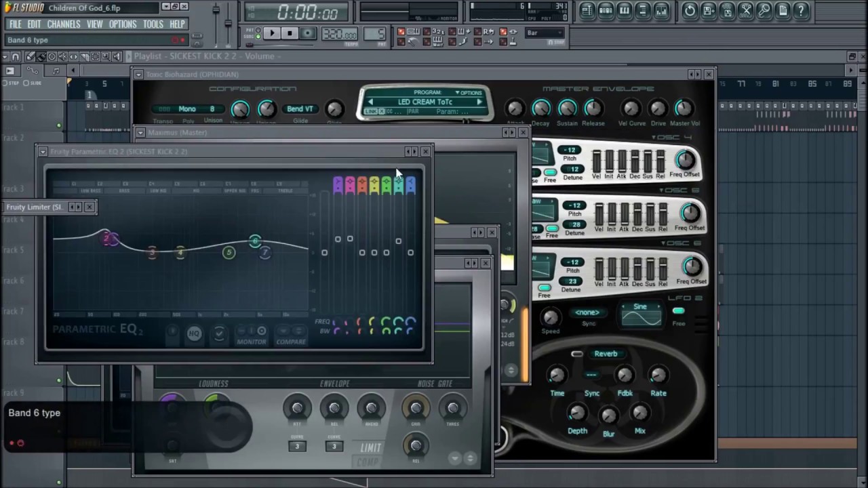Open the Piano Roll view icon
The width and height of the screenshot is (868, 488).
pos(624,10)
